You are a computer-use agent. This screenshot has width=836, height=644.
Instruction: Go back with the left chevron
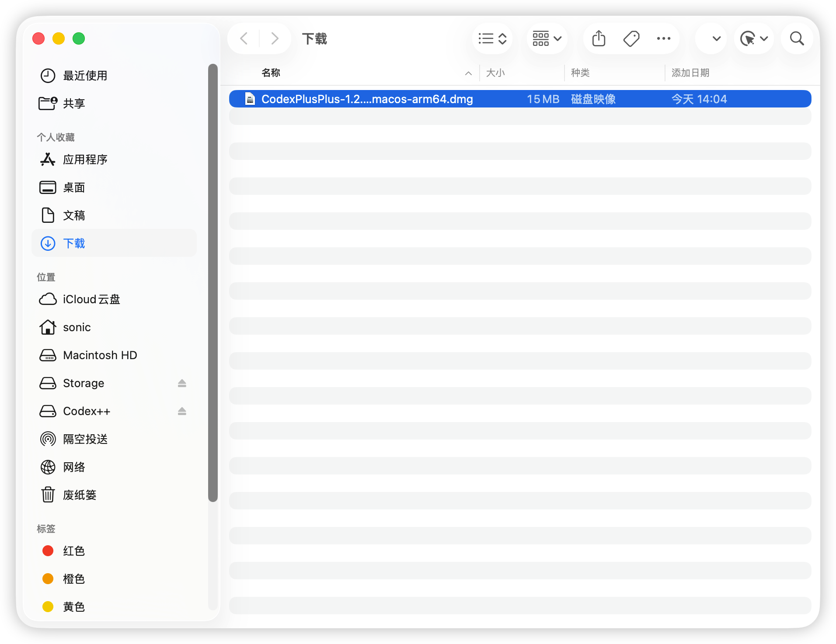coord(244,38)
